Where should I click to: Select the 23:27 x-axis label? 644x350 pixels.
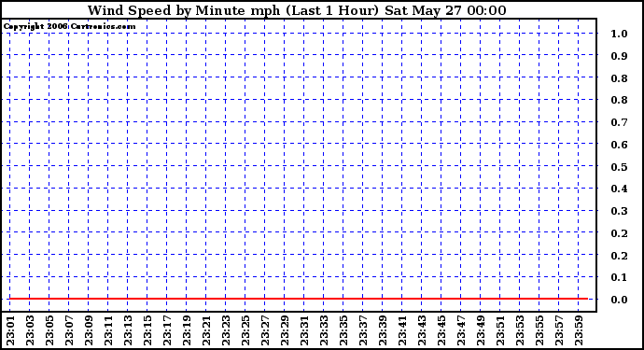point(265,330)
